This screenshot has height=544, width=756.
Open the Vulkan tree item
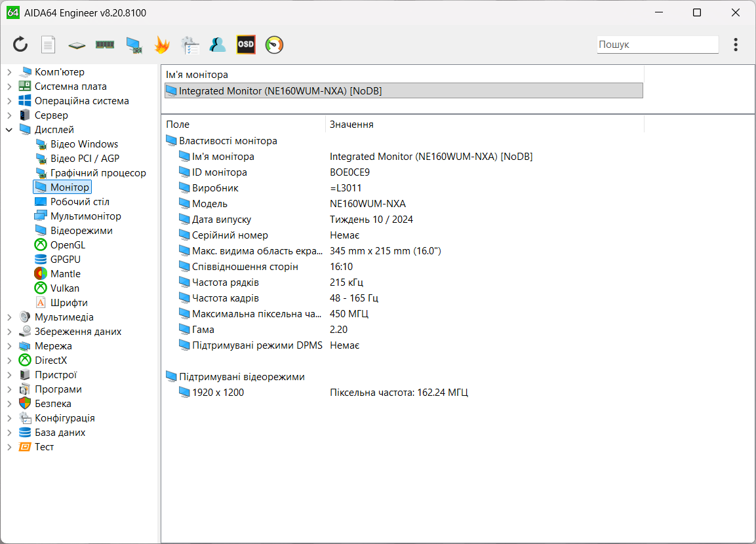(x=64, y=288)
